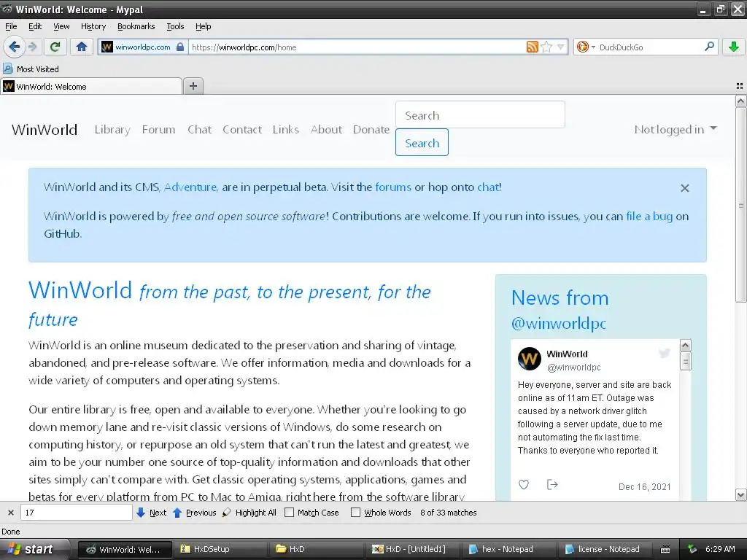Click the magnifier icon in the search bar
Image resolution: width=747 pixels, height=560 pixels.
pos(709,47)
